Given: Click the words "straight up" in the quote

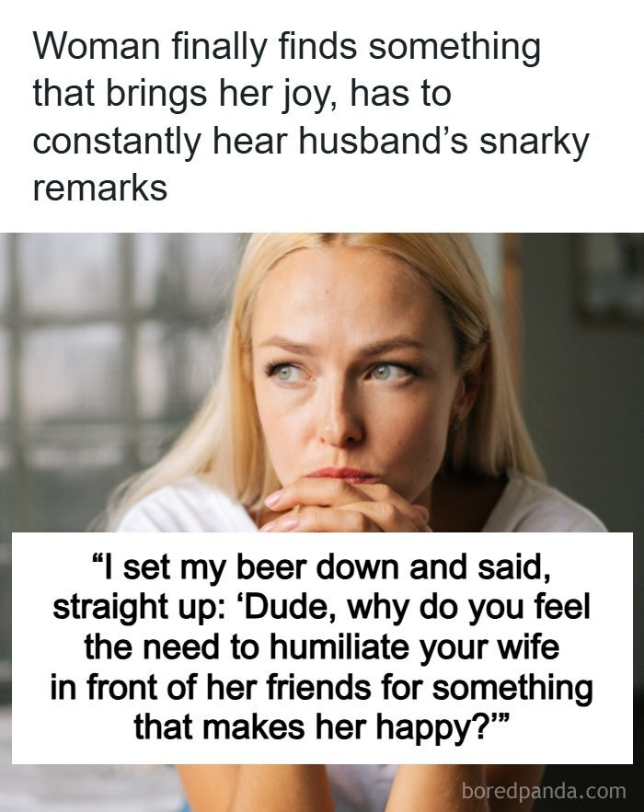Looking at the screenshot, I should coord(138,607).
